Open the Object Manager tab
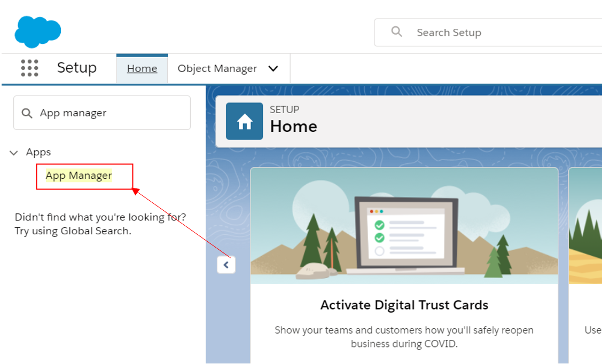 217,69
